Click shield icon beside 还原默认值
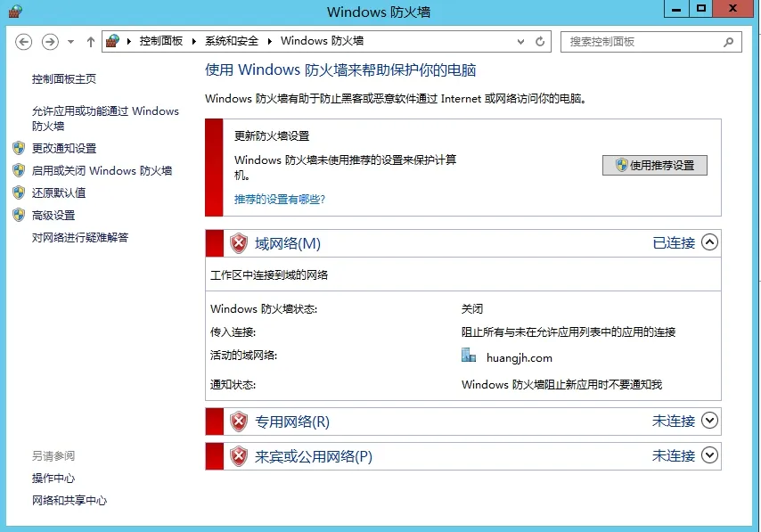Viewport: 761px width, 532px height. (19, 192)
